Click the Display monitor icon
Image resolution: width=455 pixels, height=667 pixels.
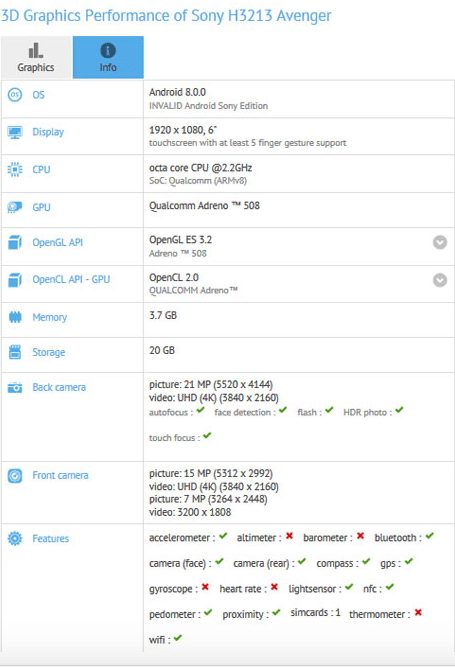(x=15, y=132)
